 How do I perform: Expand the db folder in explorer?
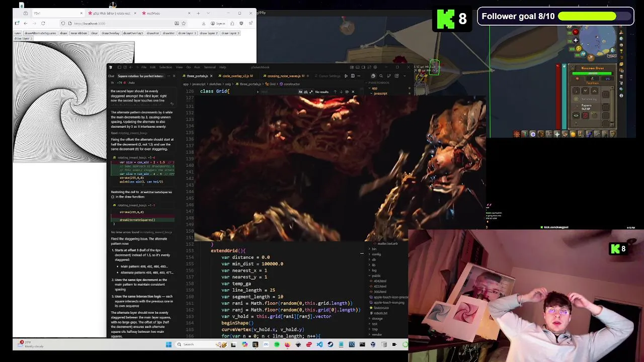click(x=373, y=259)
